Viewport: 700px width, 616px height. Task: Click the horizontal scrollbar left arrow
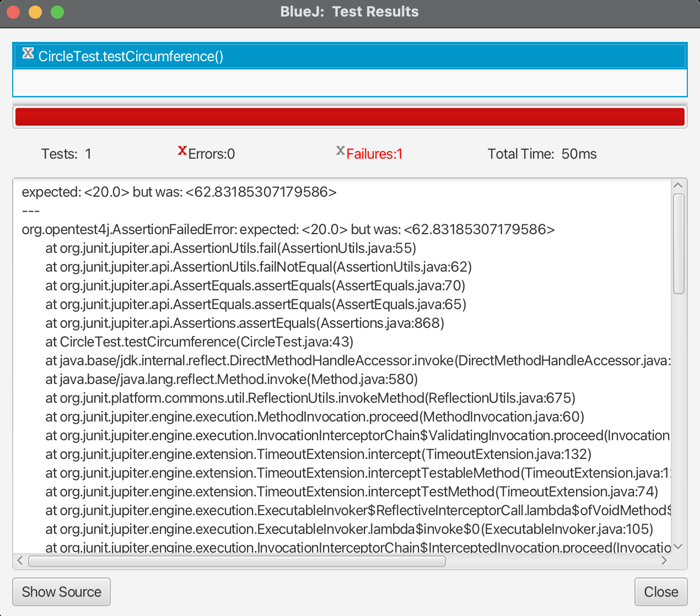point(20,560)
